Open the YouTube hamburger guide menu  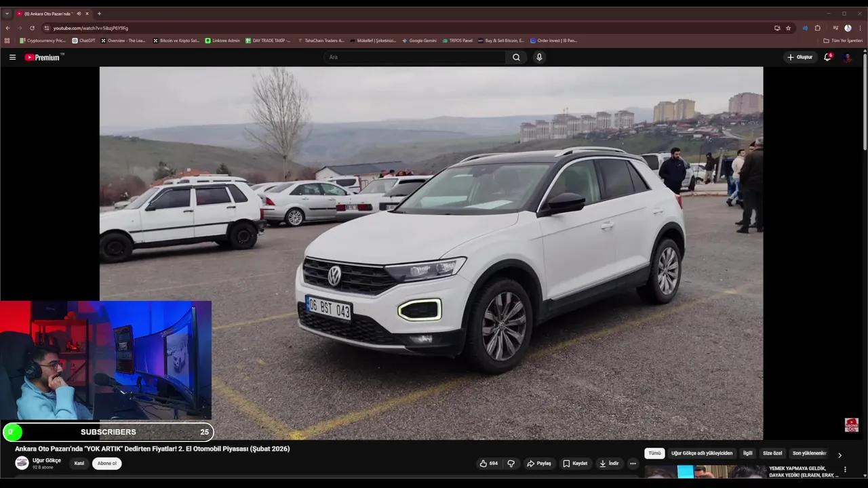click(12, 58)
